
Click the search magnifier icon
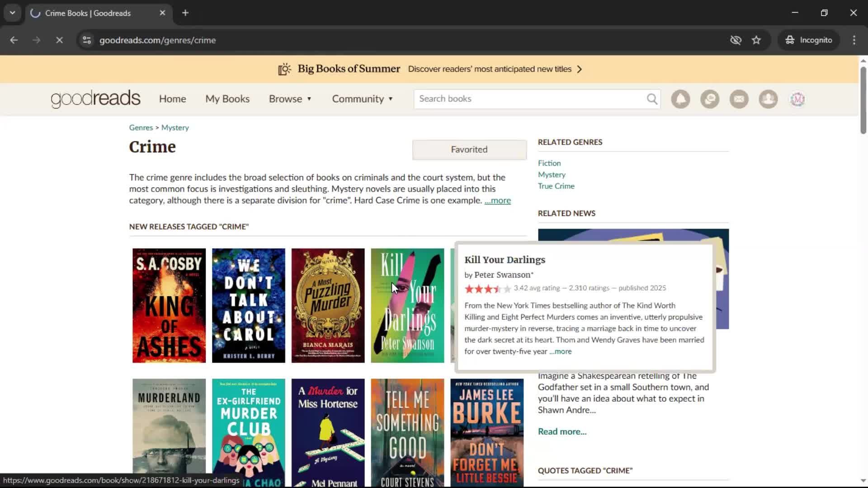652,99
